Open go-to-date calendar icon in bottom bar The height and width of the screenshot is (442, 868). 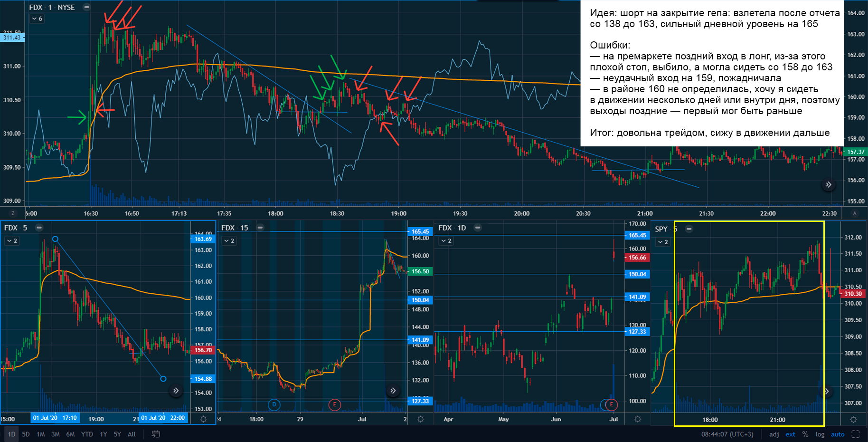click(155, 434)
